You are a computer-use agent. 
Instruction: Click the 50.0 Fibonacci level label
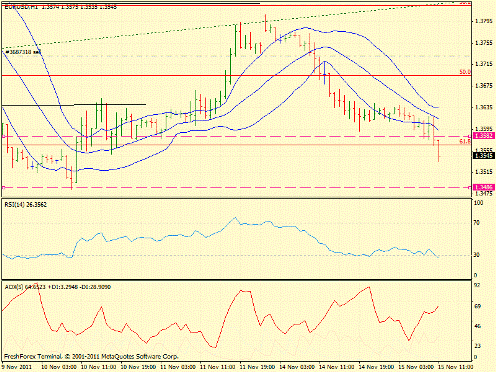465,72
